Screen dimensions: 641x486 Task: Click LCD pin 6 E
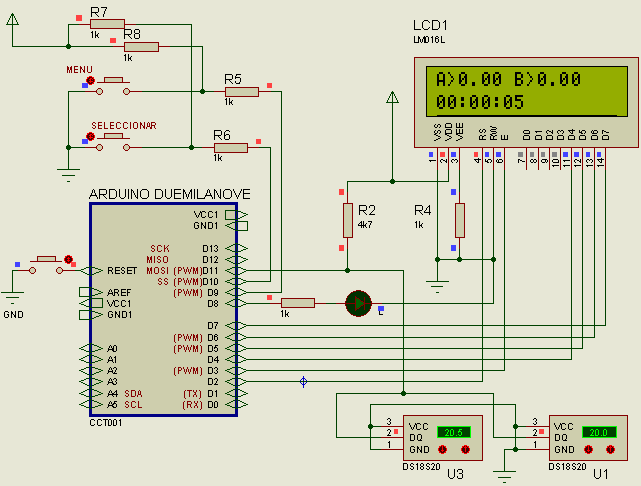(x=504, y=158)
